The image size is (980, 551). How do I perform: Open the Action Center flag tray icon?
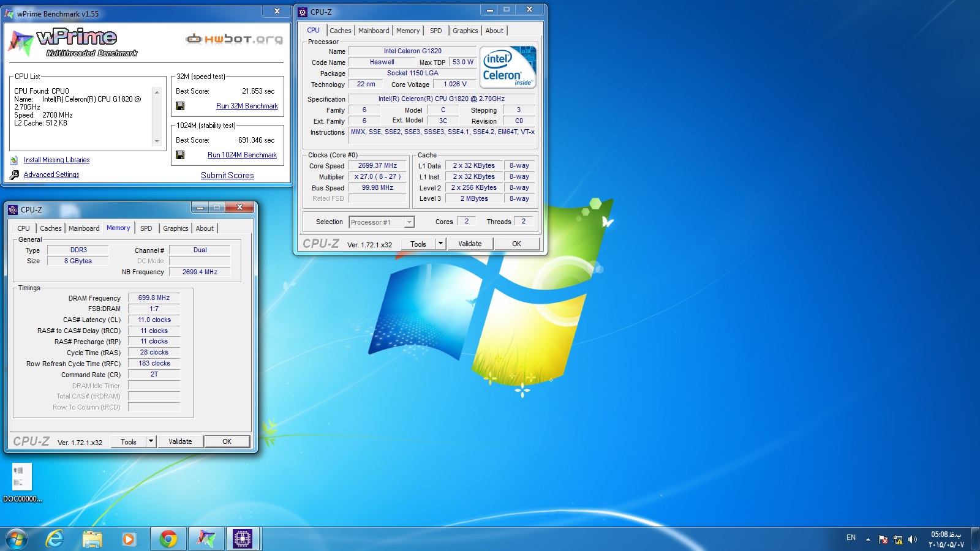point(883,539)
